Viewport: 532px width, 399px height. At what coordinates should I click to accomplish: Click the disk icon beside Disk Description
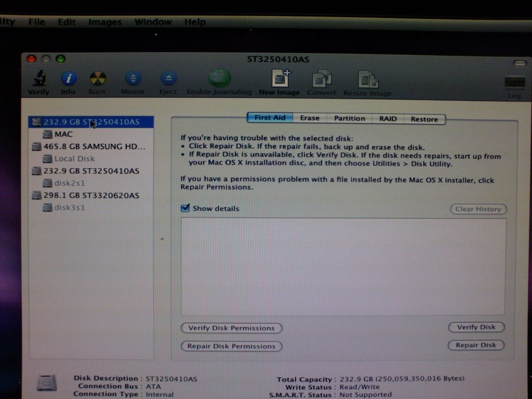(47, 383)
